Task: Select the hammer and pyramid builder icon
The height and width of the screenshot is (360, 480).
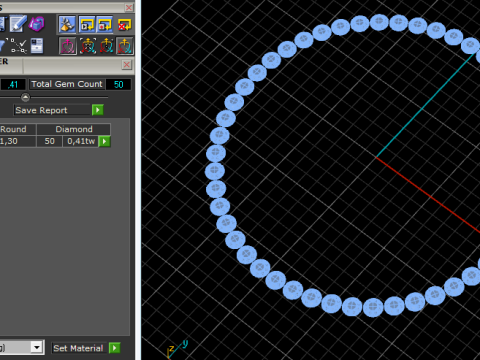Action: (67, 25)
